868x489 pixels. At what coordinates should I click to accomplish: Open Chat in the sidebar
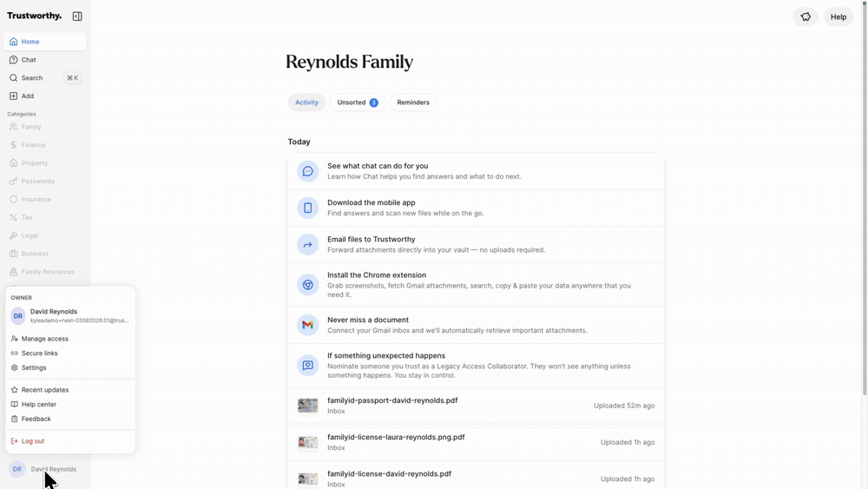(29, 60)
